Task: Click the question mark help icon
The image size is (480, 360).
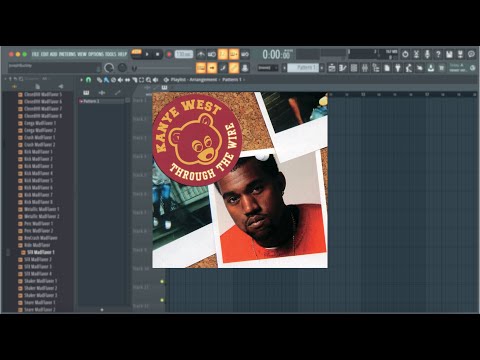Action: pyautogui.click(x=438, y=54)
